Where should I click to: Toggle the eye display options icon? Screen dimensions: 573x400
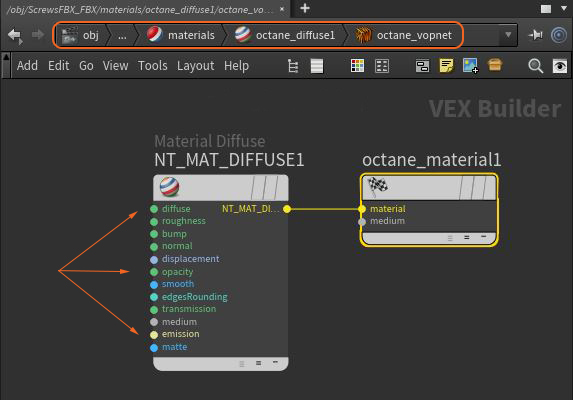click(x=559, y=66)
